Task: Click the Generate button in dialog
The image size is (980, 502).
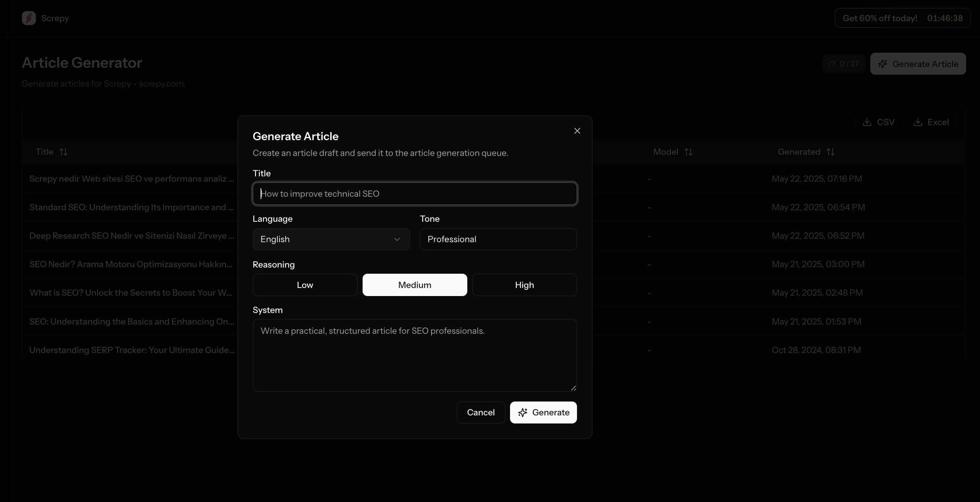Action: [543, 412]
